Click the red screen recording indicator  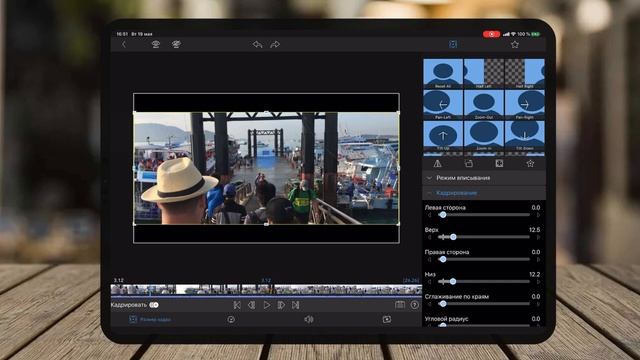[491, 34]
